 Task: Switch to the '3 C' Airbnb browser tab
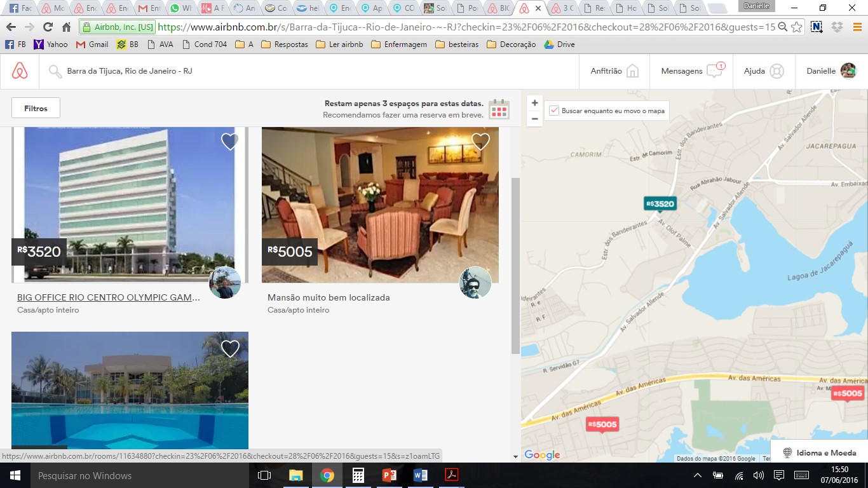click(564, 9)
